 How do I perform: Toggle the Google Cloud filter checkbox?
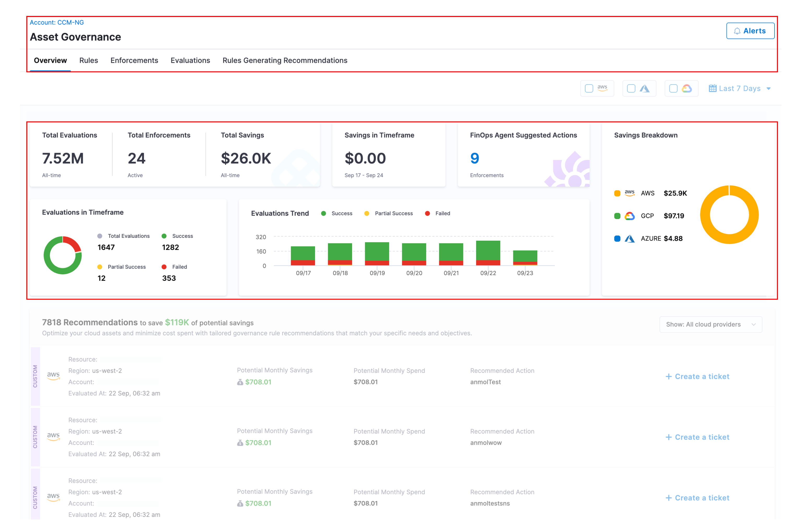click(673, 89)
